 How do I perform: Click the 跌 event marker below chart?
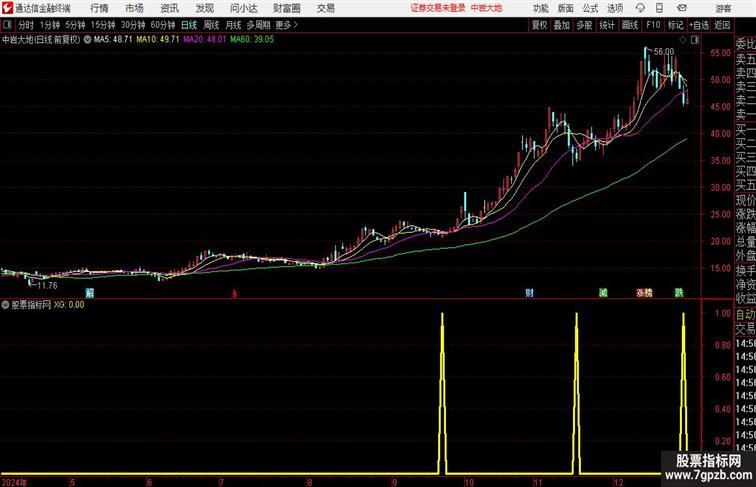(x=679, y=293)
